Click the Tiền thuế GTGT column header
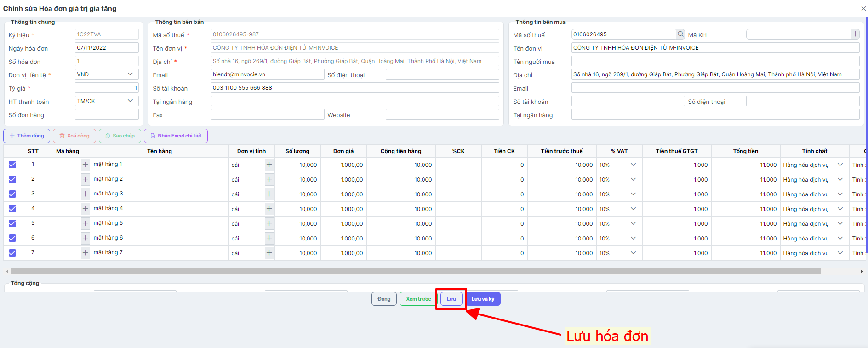Viewport: 868px width, 348px height. (x=677, y=151)
